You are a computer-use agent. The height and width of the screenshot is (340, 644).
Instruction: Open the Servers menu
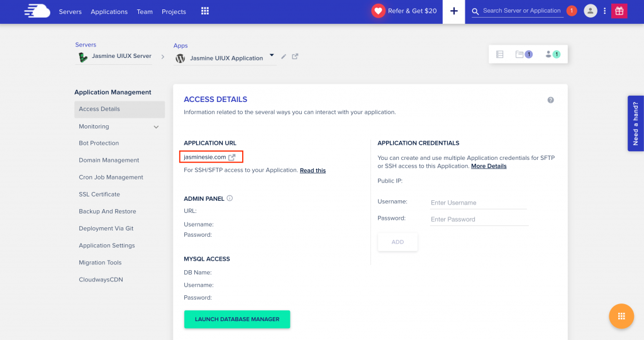click(x=70, y=11)
